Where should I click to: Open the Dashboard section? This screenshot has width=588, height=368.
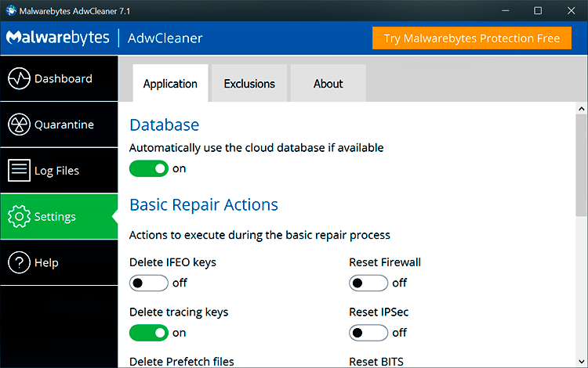[60, 78]
